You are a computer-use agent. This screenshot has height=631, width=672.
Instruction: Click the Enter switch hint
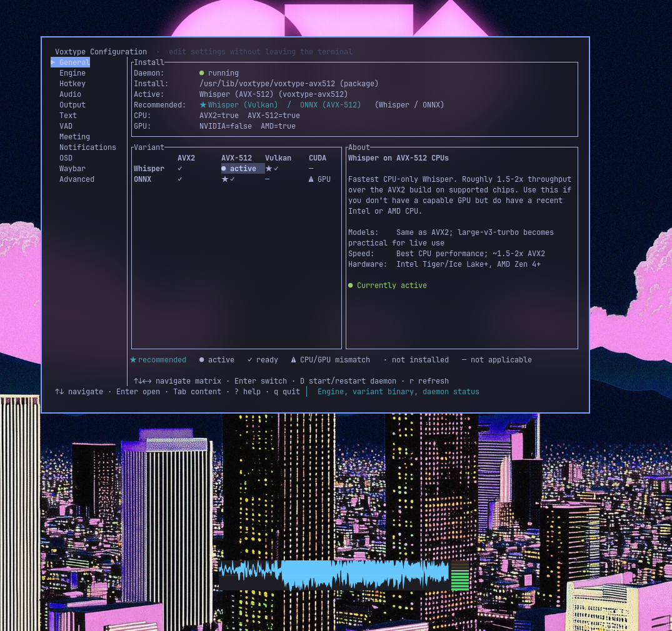click(261, 381)
